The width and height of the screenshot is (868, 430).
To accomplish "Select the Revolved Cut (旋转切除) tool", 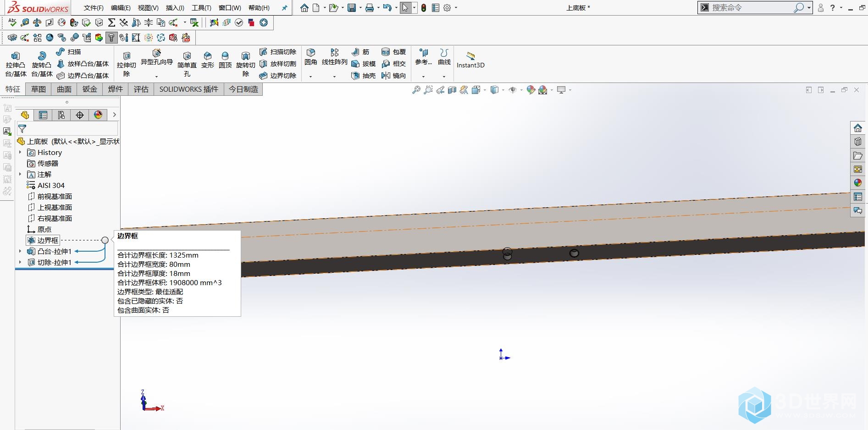I will click(x=245, y=64).
